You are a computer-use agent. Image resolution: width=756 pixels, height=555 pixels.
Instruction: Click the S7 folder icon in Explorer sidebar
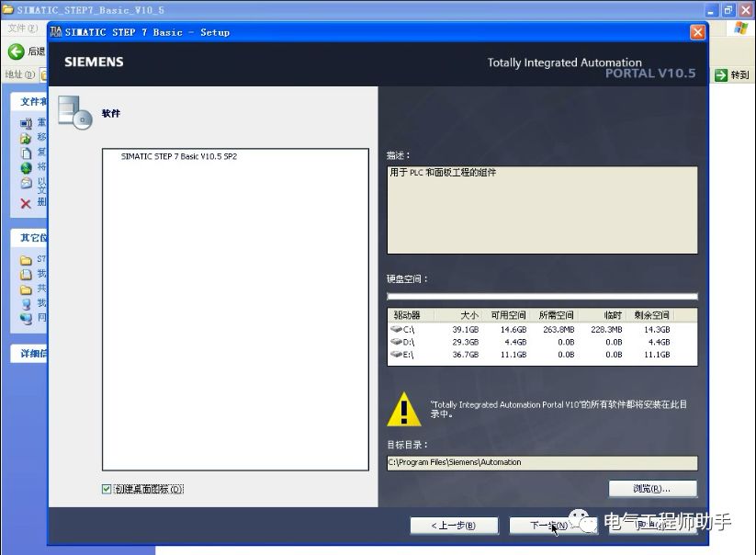[x=26, y=260]
